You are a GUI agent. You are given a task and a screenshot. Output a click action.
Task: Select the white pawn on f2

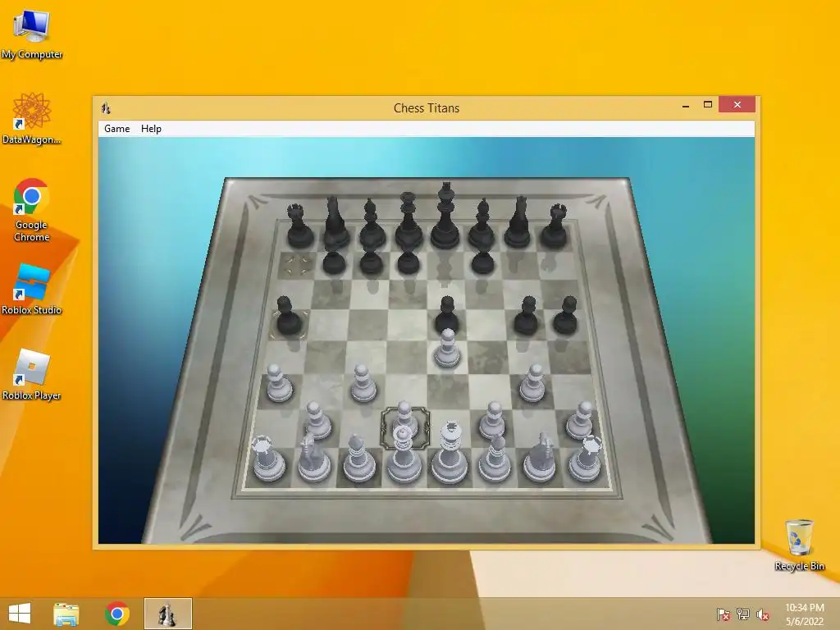(x=492, y=421)
